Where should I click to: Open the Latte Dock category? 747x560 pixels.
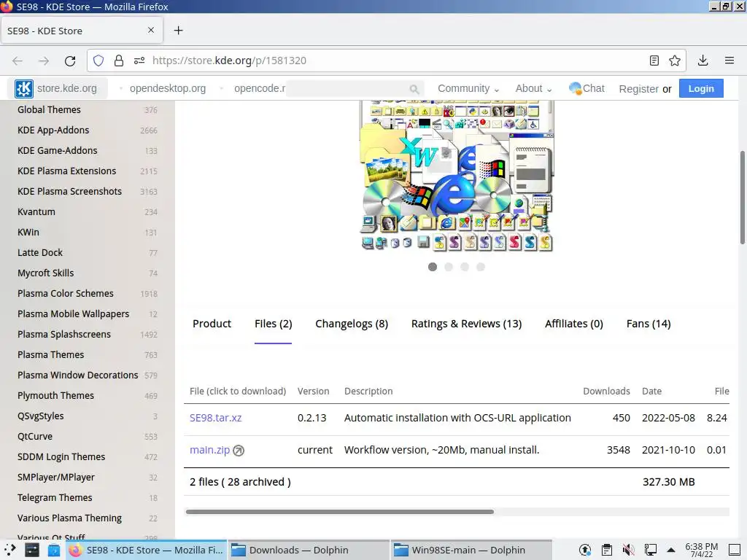40,253
